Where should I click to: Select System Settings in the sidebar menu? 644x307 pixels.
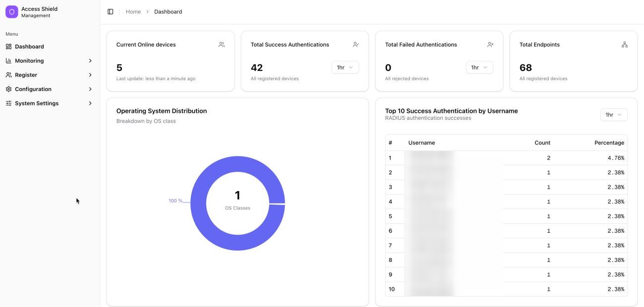(50, 103)
